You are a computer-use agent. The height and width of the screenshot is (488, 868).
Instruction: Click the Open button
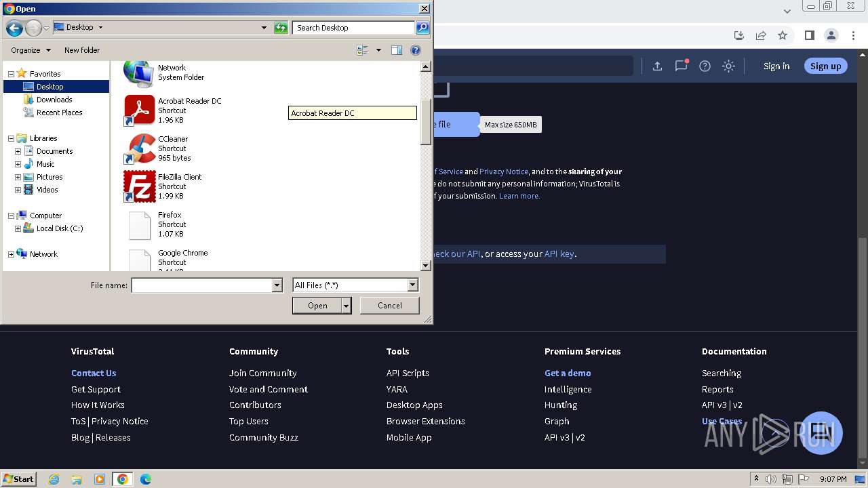[x=317, y=306]
